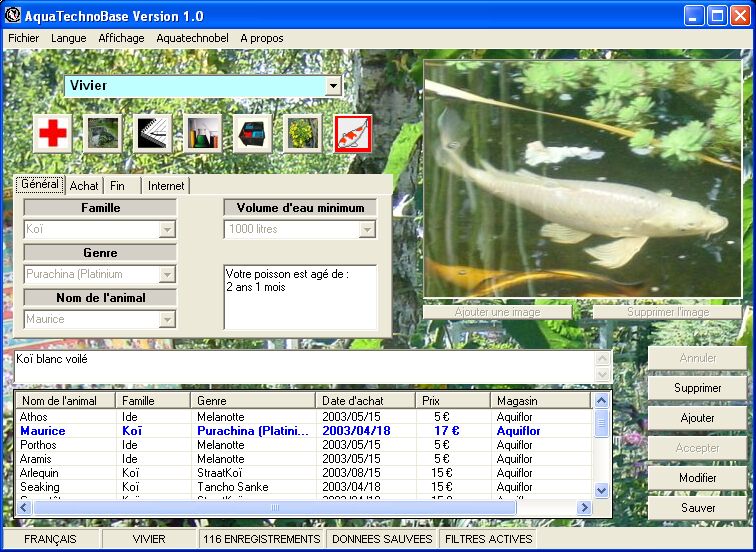Expand the Volume d'eau minimum dropdown
The width and height of the screenshot is (756, 552).
click(367, 230)
